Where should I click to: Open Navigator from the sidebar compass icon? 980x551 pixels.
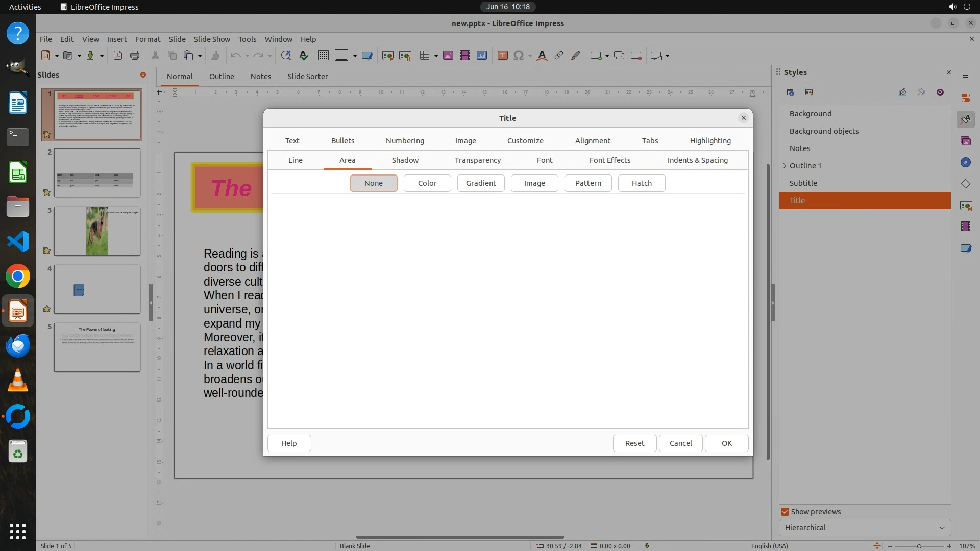[965, 162]
